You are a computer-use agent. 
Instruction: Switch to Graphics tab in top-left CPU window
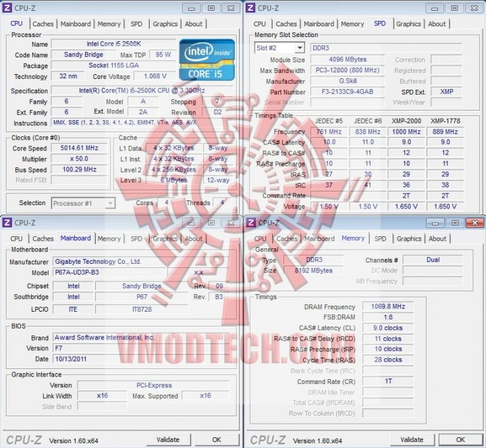coord(165,24)
